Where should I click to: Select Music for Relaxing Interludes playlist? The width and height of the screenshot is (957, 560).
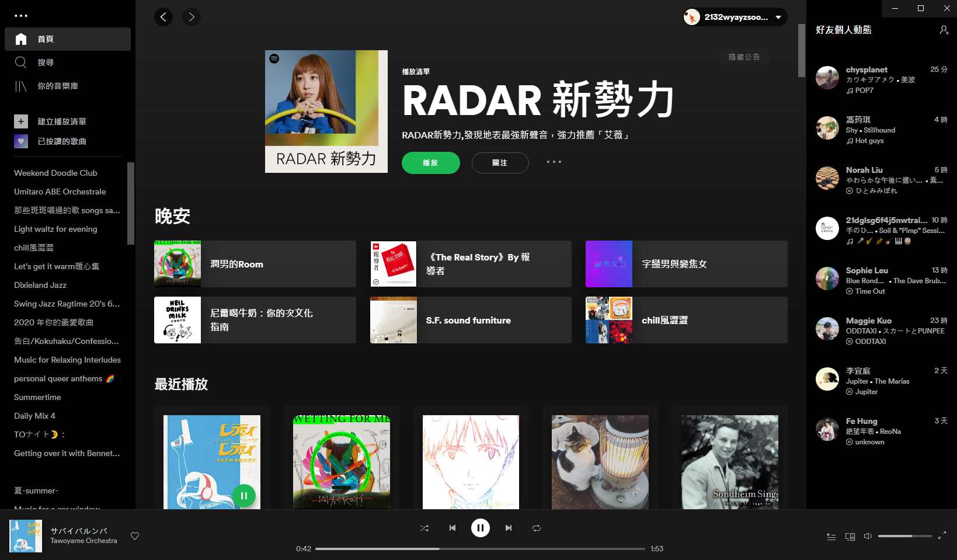67,360
